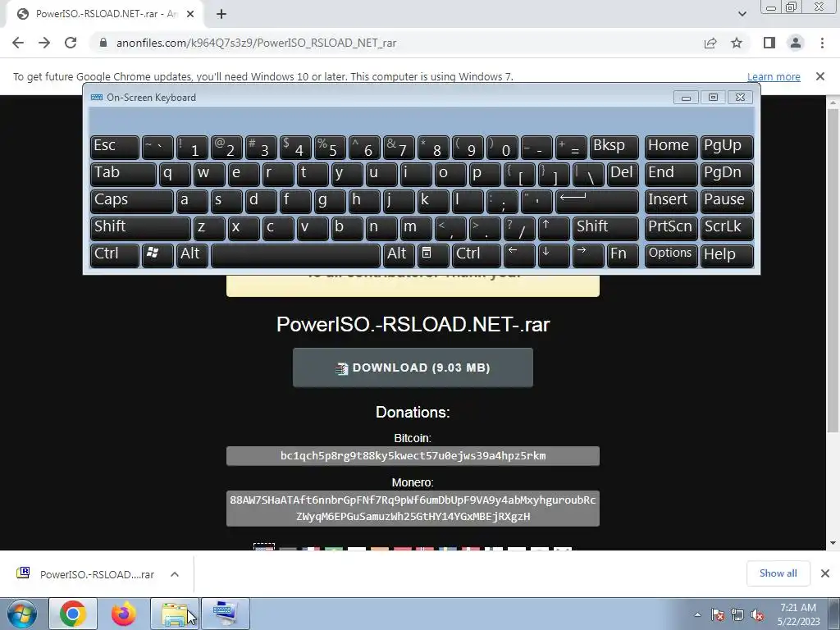Toggle right Ctrl key on On-Screen Keyboard

point(477,255)
